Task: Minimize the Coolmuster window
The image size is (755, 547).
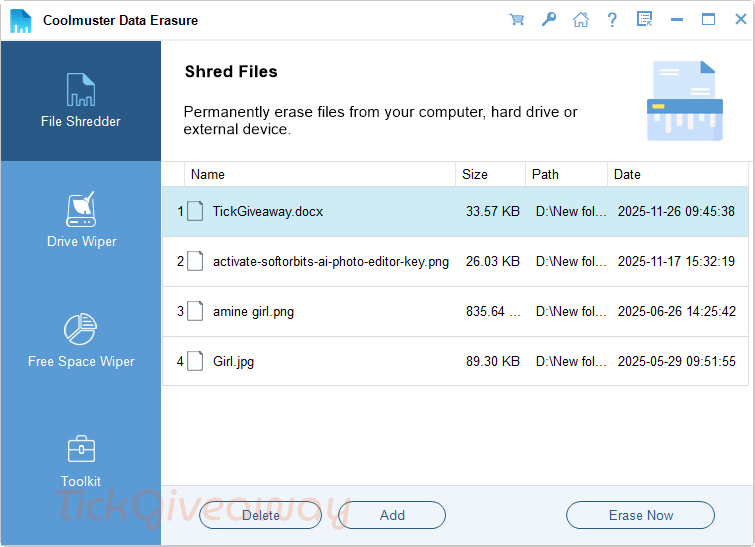Action: point(677,20)
